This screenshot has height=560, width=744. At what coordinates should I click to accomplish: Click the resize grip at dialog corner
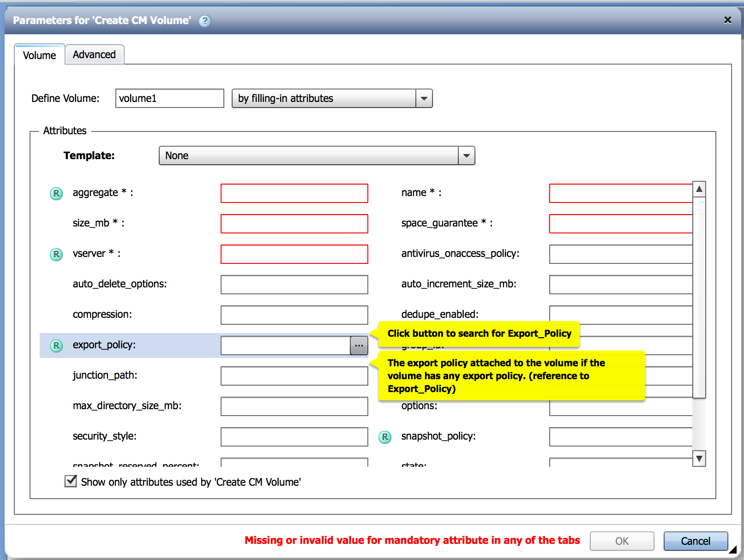(x=732, y=549)
